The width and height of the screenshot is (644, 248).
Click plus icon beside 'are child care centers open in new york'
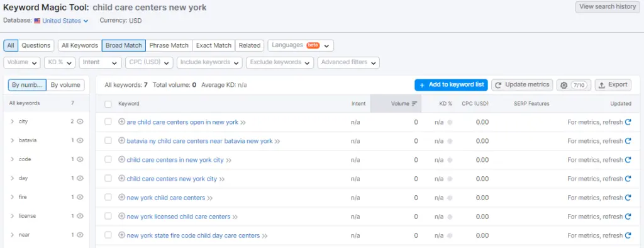pyautogui.click(x=121, y=121)
